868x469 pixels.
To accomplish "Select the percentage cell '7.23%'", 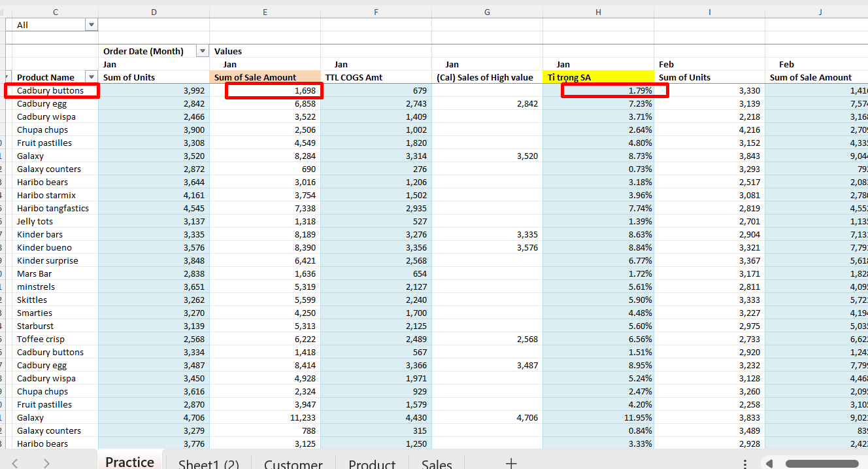I will coord(598,103).
